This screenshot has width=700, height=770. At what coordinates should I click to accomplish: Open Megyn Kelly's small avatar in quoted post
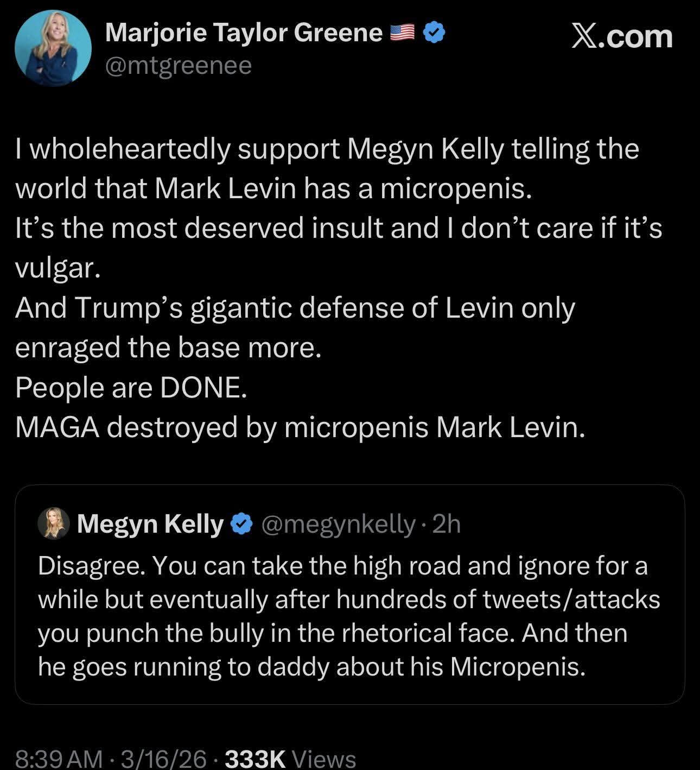[x=53, y=524]
